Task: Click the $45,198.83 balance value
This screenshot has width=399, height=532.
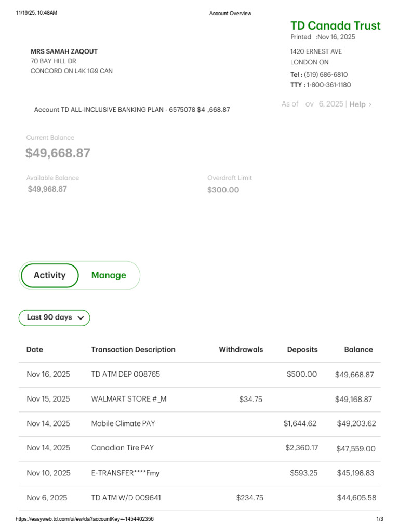Action: (355, 473)
